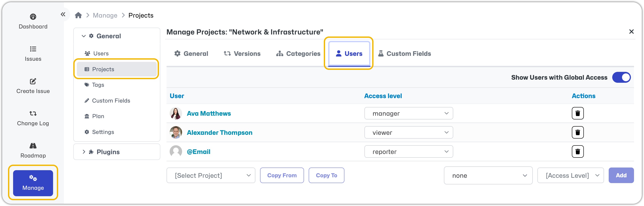Switch to the General project tab
This screenshot has height=206, width=644.
(x=191, y=54)
